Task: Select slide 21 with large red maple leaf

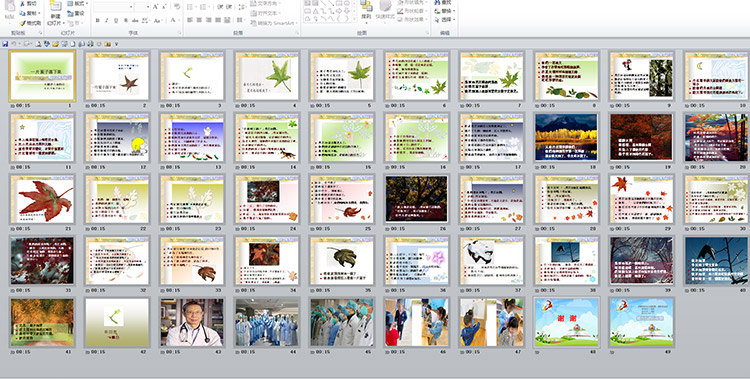Action: (42, 199)
